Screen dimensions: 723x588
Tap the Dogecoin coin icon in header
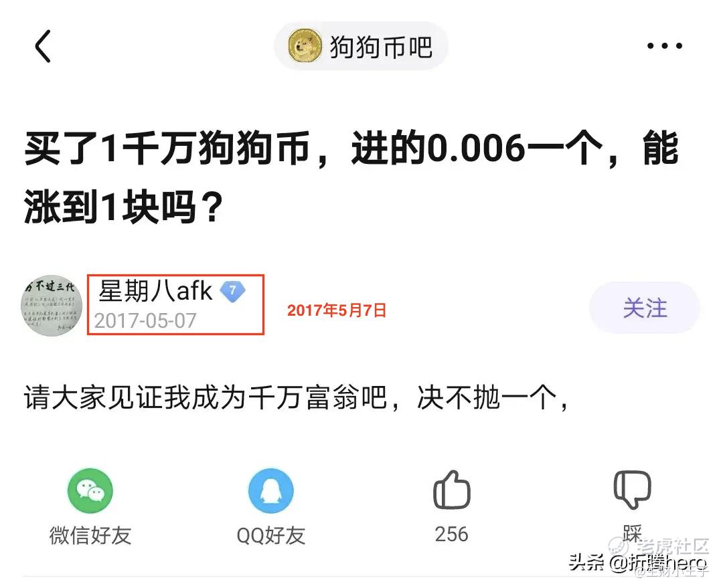click(x=305, y=45)
